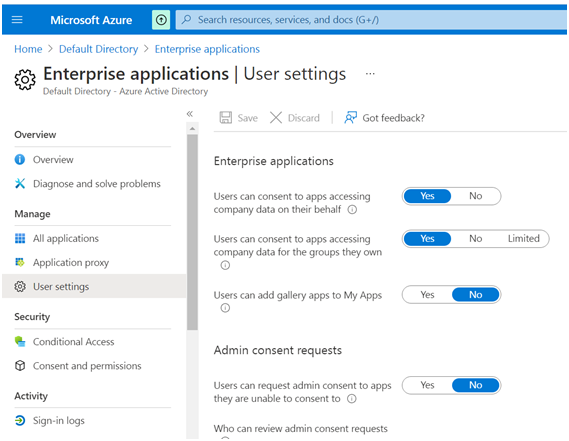Click the Diagnose and solve problems wrench icon
This screenshot has height=441, width=569.
pyautogui.click(x=20, y=184)
